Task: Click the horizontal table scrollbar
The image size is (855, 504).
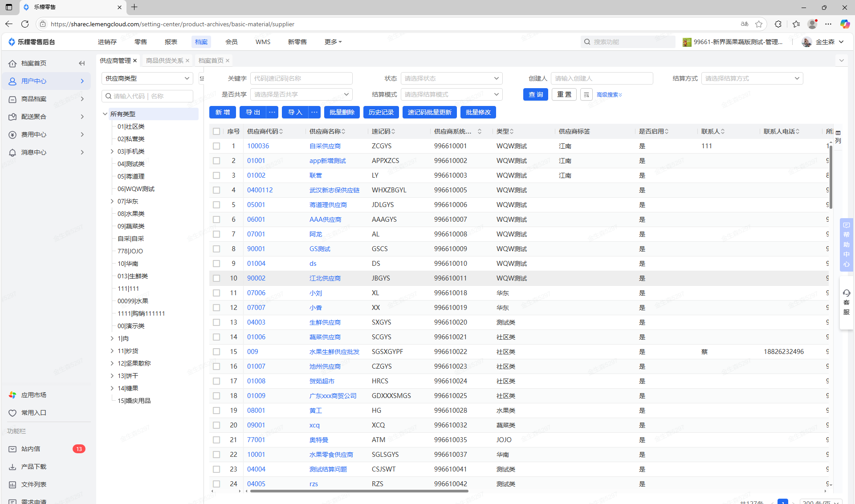Action: (x=359, y=491)
